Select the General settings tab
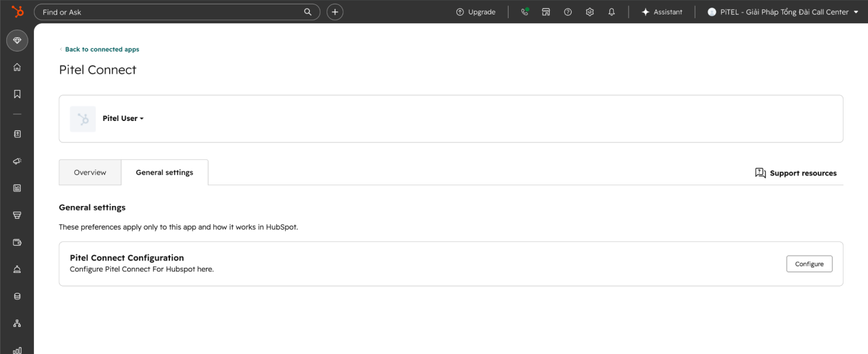The width and height of the screenshot is (868, 354). coord(164,173)
